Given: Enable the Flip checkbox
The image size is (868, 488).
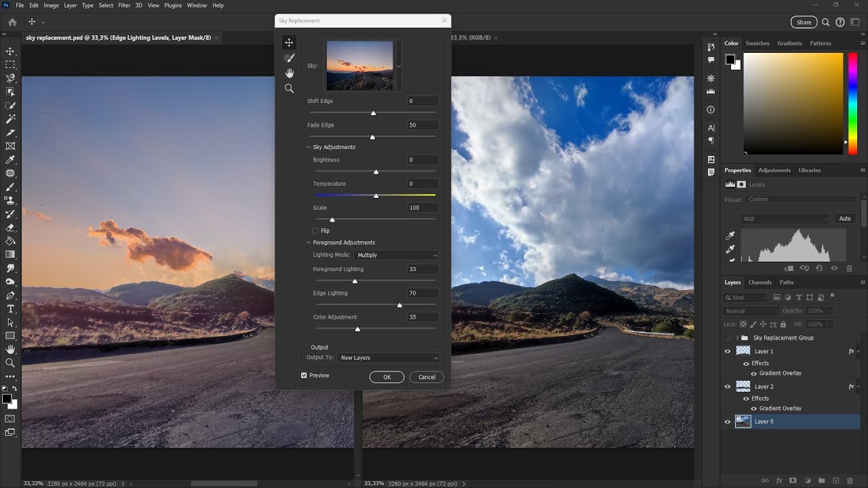Looking at the screenshot, I should point(315,230).
